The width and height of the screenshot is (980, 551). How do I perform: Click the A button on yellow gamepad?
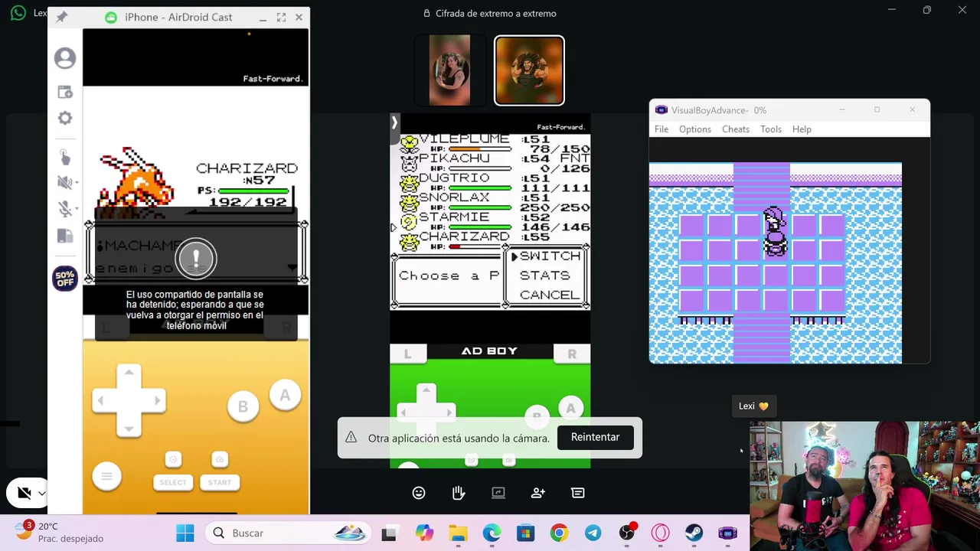pyautogui.click(x=285, y=396)
